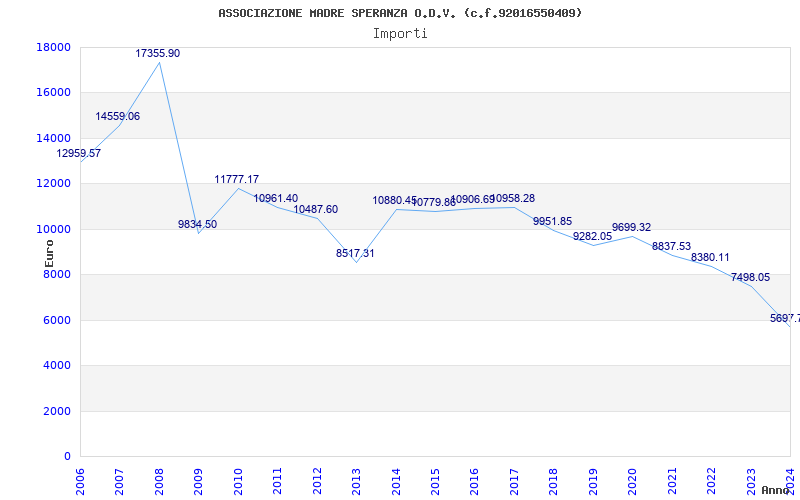Click the y-axis value 2000
This screenshot has height=500, width=800.
coord(57,411)
